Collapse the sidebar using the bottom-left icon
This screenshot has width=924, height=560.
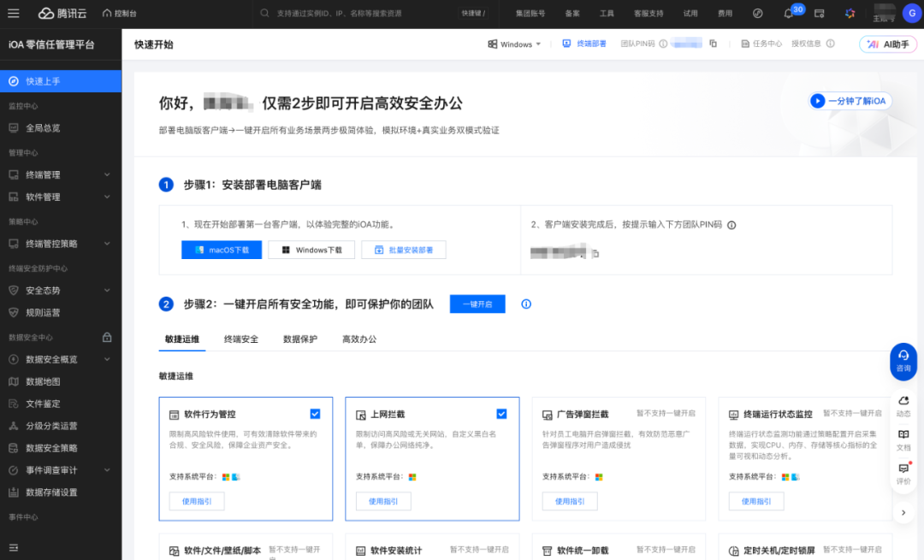[14, 546]
